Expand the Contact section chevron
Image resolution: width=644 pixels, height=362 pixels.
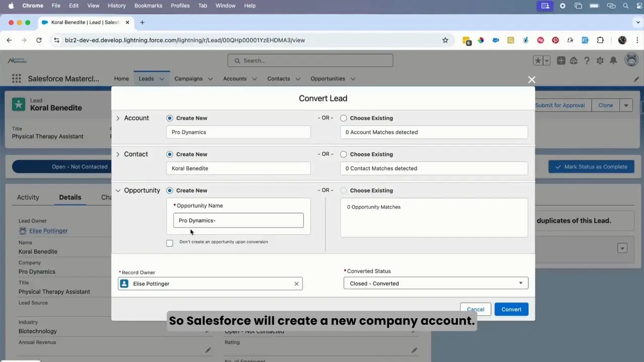[x=118, y=154]
